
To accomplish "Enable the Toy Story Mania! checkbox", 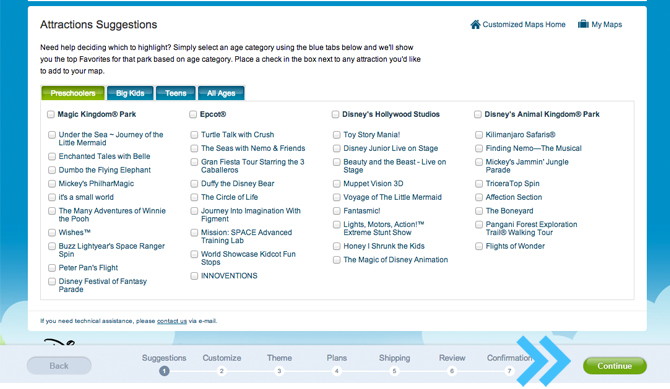I will 337,135.
